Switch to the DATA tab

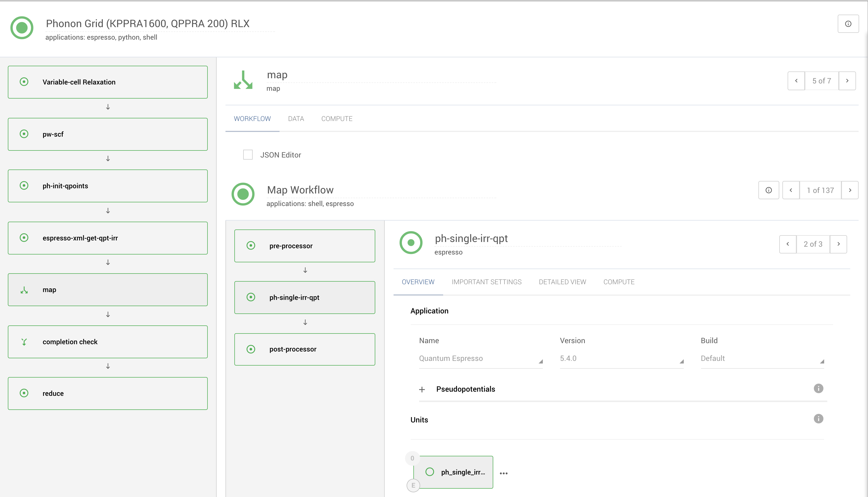(x=296, y=119)
